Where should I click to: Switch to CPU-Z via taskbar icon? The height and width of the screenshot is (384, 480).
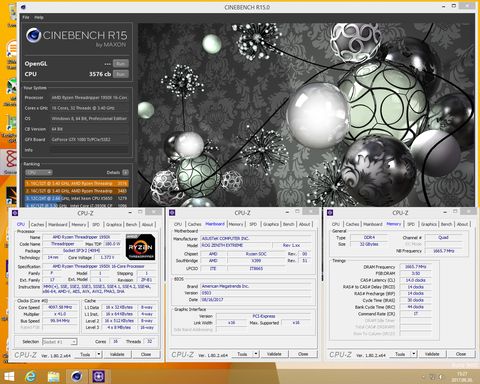[98, 377]
